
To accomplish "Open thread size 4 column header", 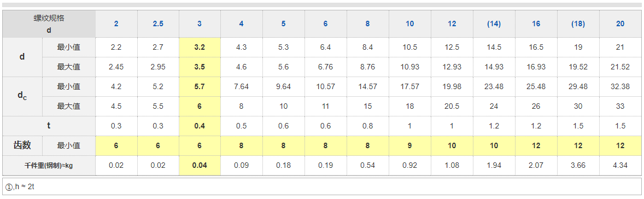I will [242, 24].
